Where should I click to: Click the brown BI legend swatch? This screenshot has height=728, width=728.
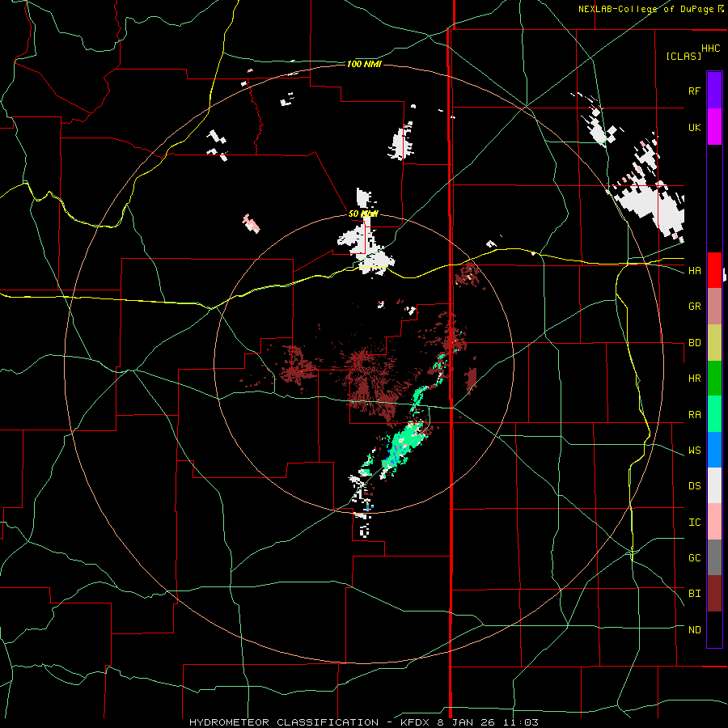coord(714,594)
